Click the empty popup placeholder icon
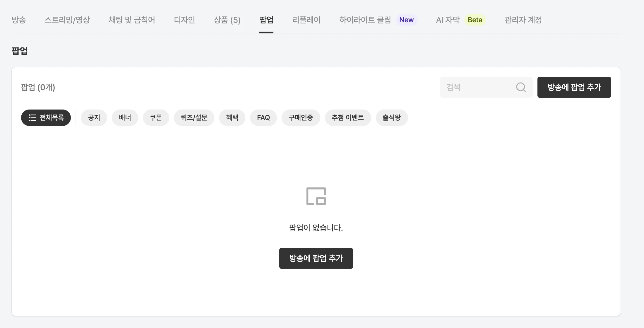Viewport: 644px width, 328px height. coord(316,196)
